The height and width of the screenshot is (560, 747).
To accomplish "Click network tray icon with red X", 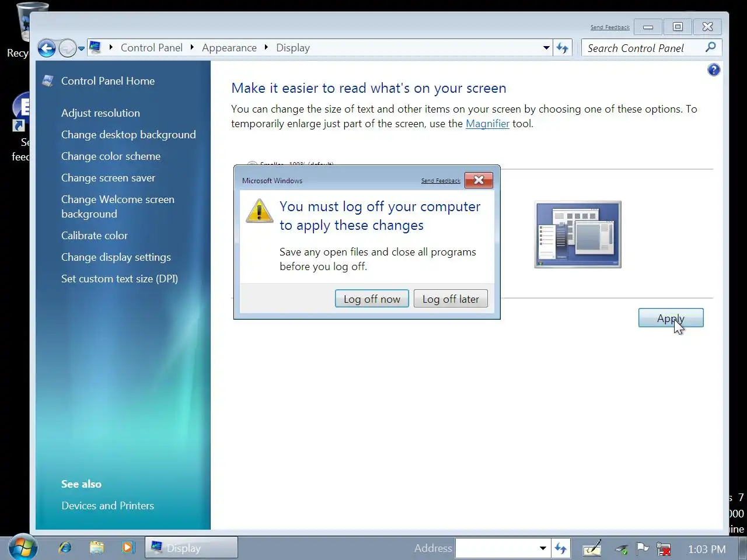I will (663, 549).
